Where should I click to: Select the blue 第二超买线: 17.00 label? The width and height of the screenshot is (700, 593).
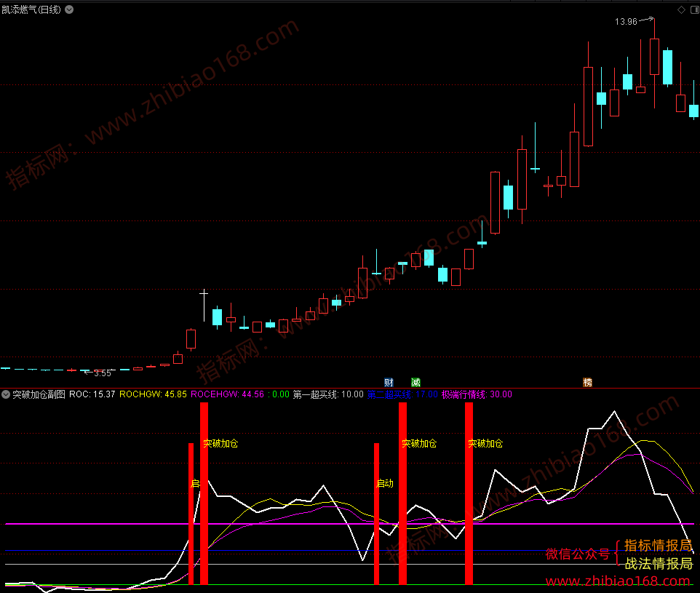(402, 394)
